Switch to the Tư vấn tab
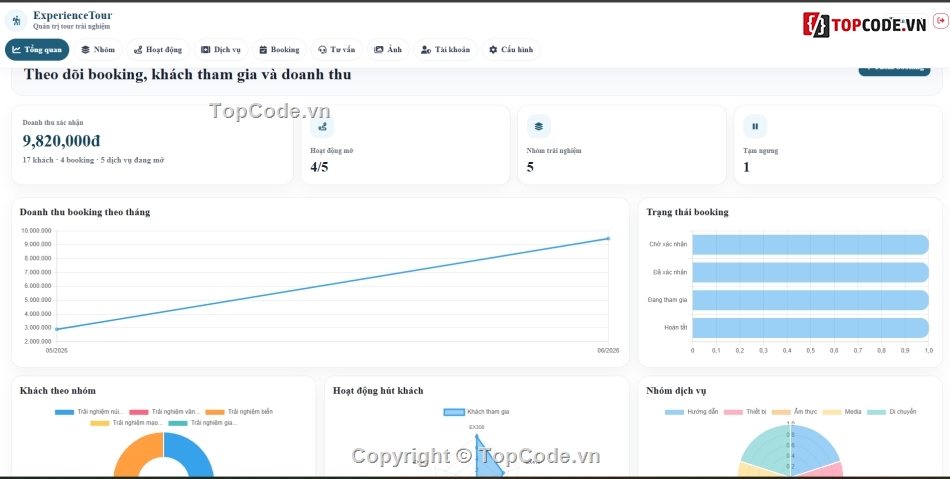Screen dimensions: 950x479 tap(336, 50)
